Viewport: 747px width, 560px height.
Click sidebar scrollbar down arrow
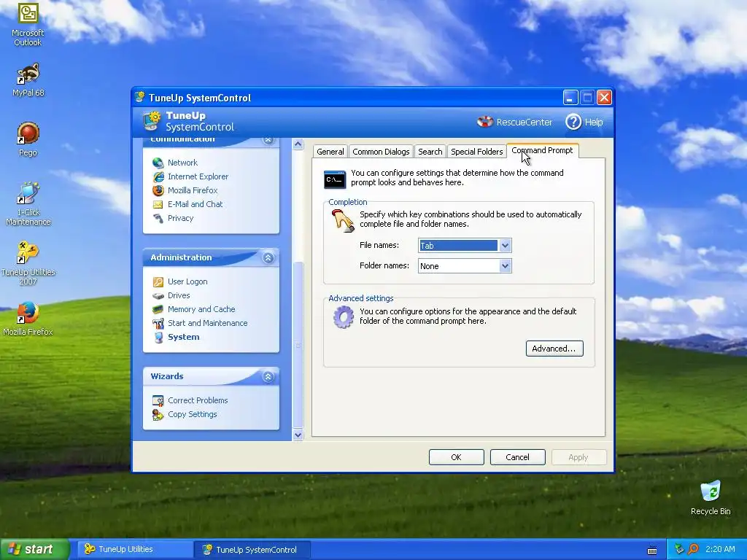click(298, 435)
